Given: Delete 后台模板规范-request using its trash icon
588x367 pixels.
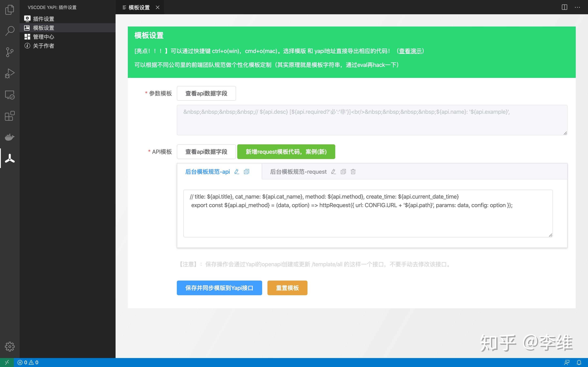Looking at the screenshot, I should (x=353, y=172).
